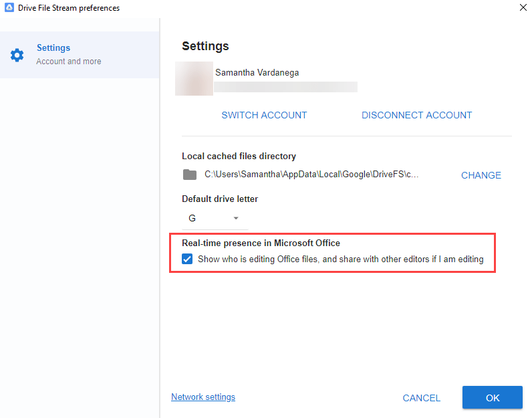Select the Settings gear icon in sidebar
Screen dimensions: 532x418
point(17,55)
